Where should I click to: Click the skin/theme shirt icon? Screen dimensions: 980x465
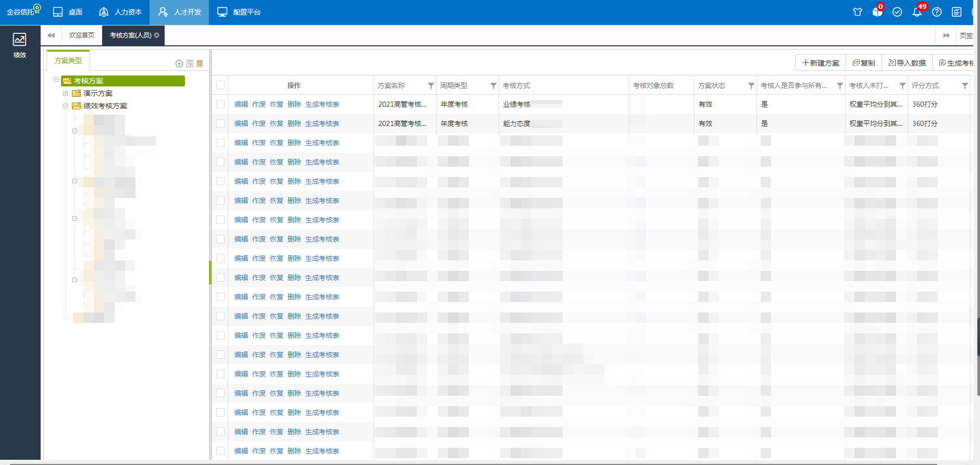click(x=858, y=12)
